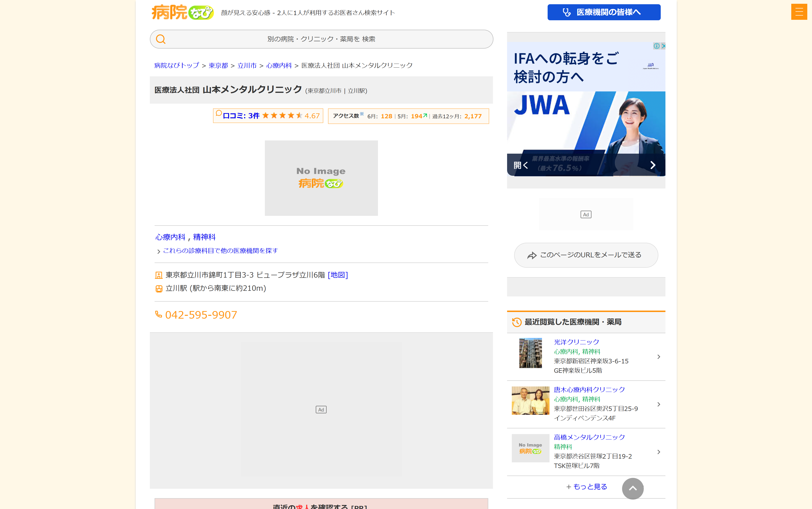Click the history clock icon in 最近閲覧した
Image resolution: width=812 pixels, height=509 pixels.
coord(517,322)
